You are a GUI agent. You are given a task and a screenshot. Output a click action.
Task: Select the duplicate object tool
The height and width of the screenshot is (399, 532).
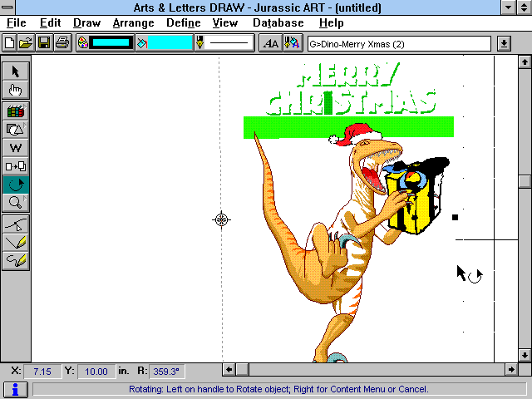[x=16, y=165]
